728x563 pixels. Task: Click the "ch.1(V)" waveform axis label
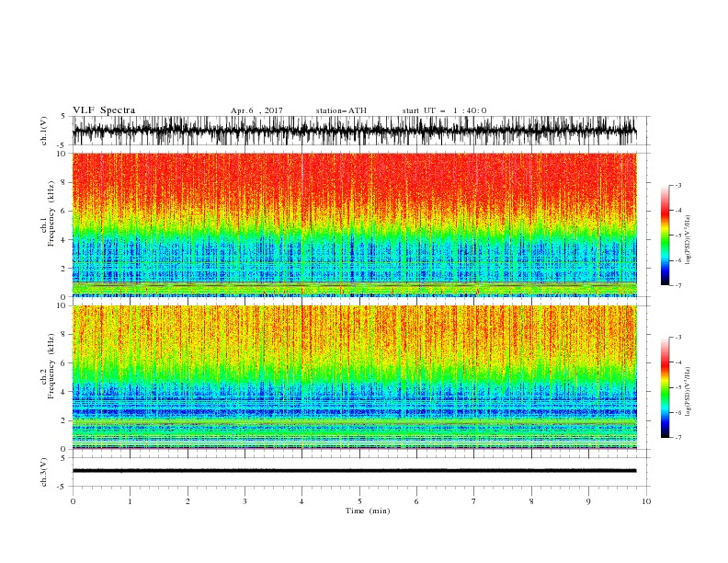[x=44, y=131]
